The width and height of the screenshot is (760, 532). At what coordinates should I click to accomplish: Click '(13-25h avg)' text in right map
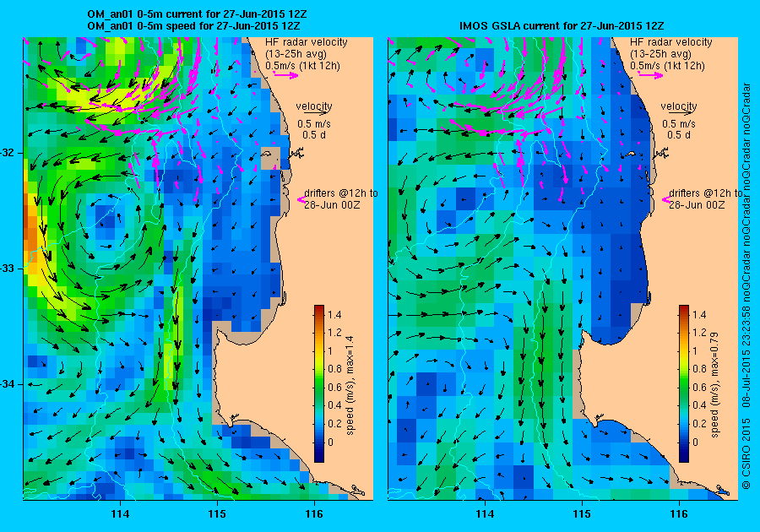[x=660, y=54]
